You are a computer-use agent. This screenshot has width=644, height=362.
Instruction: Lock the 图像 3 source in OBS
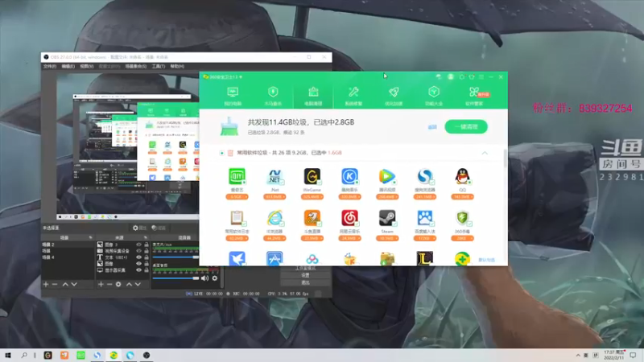[147, 245]
